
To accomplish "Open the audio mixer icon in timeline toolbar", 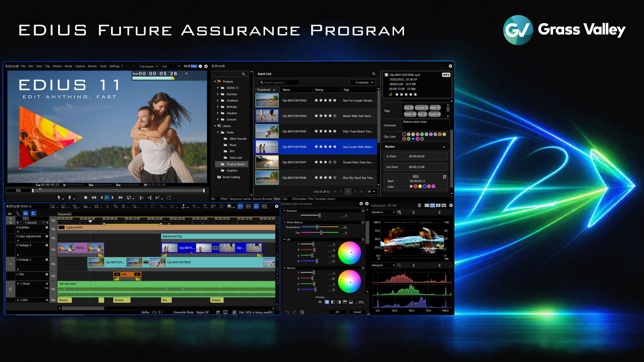I will click(248, 206).
